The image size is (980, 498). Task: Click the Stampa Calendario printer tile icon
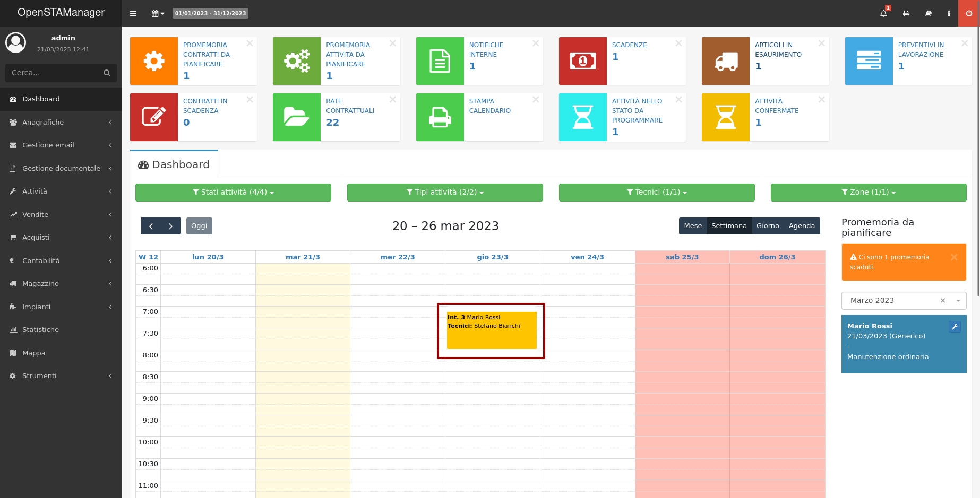pyautogui.click(x=440, y=117)
